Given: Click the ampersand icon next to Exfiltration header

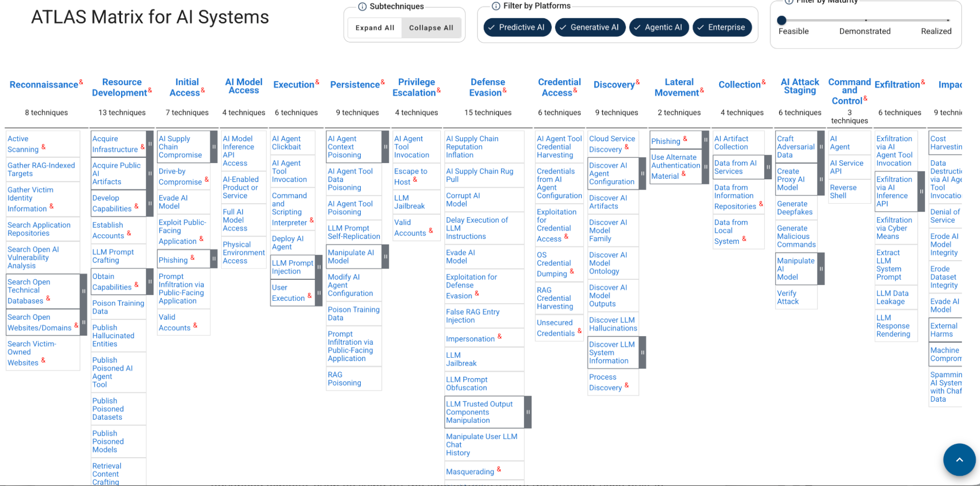Looking at the screenshot, I should 923,82.
